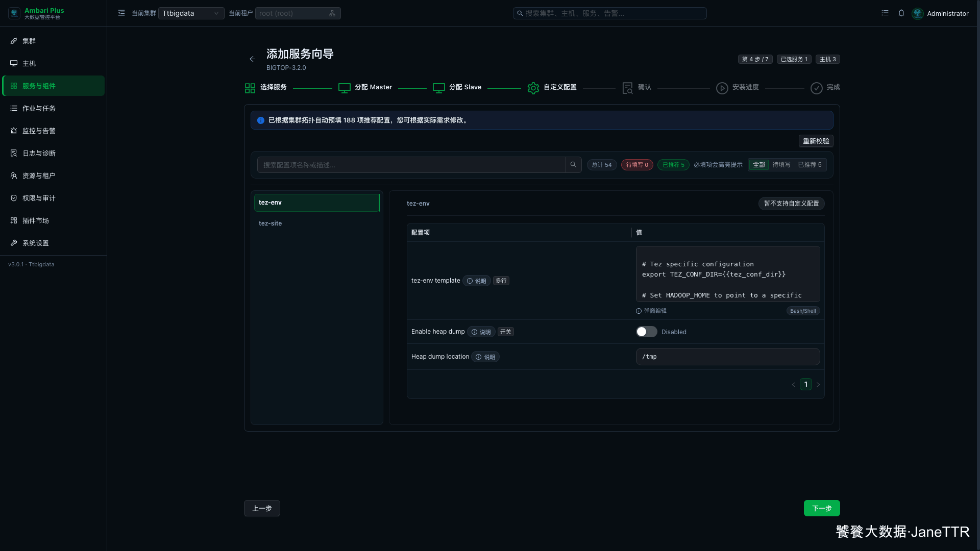The image size is (980, 551).
Task: Click the back arrow beside 添加服务向导
Action: click(x=252, y=59)
